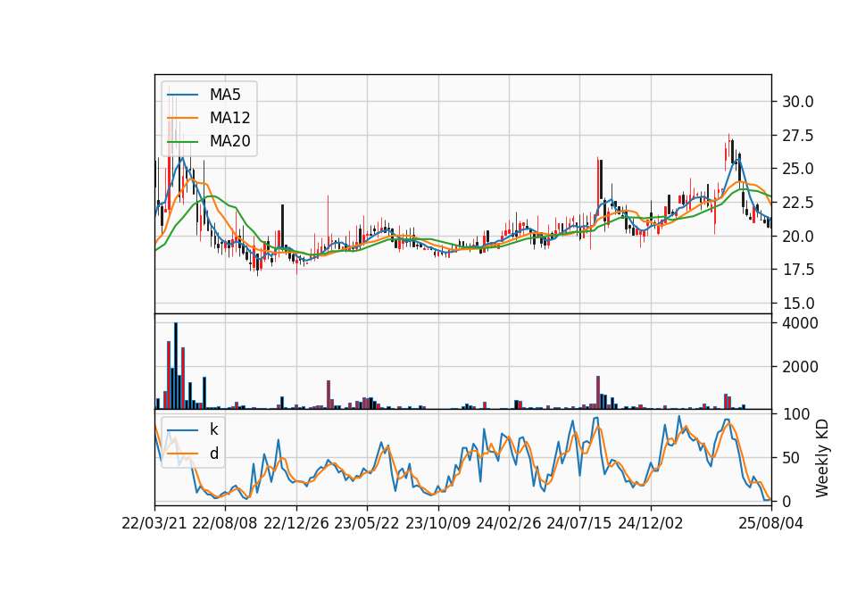Screen dimensions: 857x616
Task: Click the 24/02/26 date tick label
Action: 508,524
